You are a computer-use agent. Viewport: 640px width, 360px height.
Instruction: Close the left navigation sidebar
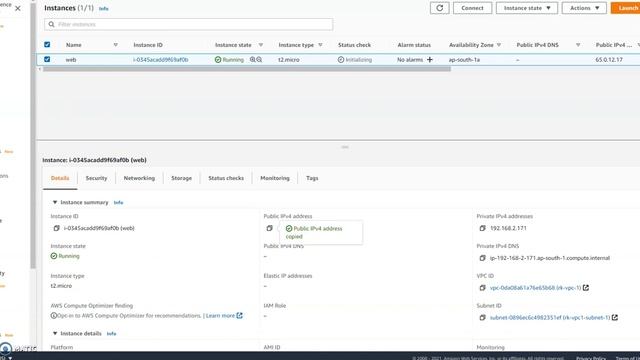18,8
